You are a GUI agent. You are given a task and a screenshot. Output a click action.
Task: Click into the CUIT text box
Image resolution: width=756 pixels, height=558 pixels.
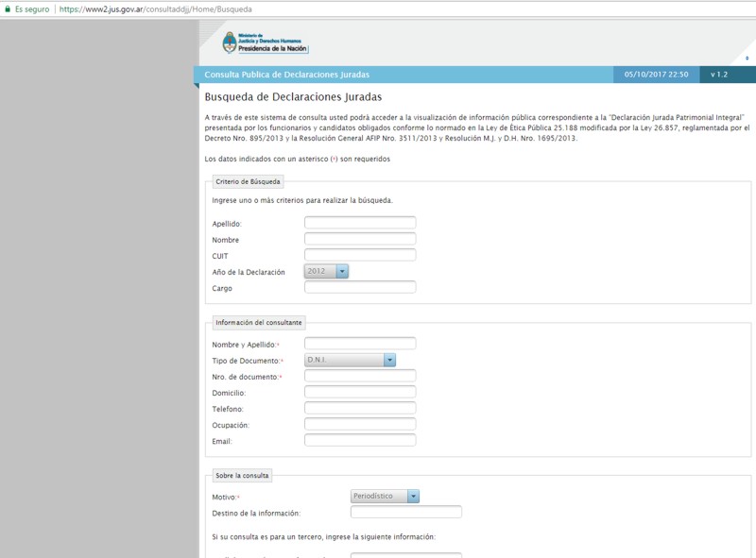point(360,255)
